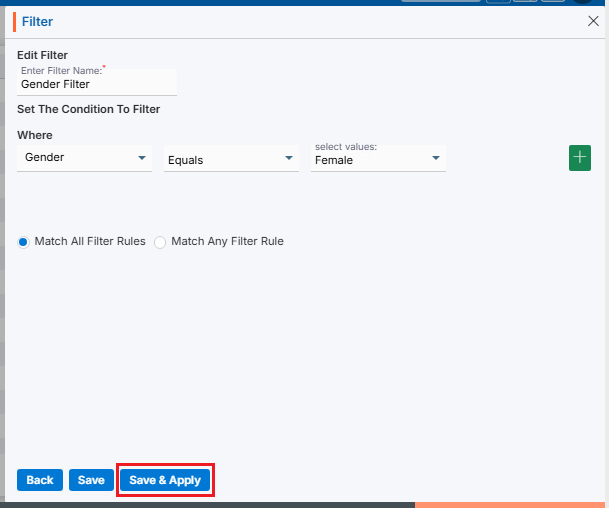Expand the Equals operator dropdown
The image size is (609, 508).
pos(230,159)
